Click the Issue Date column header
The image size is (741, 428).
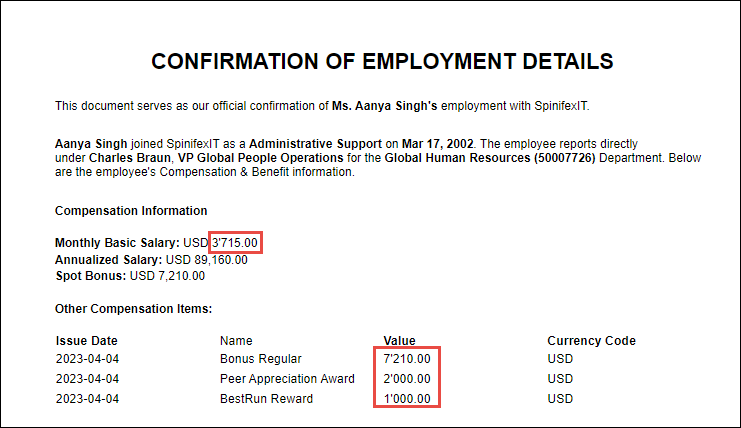tap(86, 341)
